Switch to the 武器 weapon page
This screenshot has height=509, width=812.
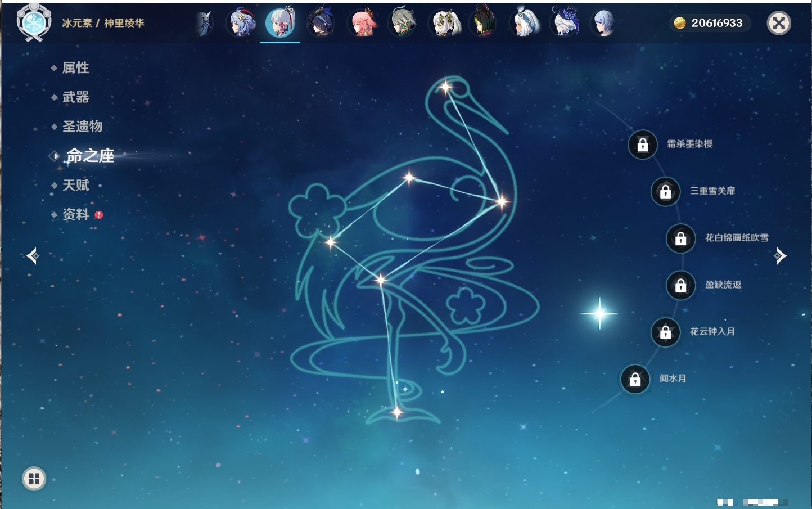click(75, 97)
